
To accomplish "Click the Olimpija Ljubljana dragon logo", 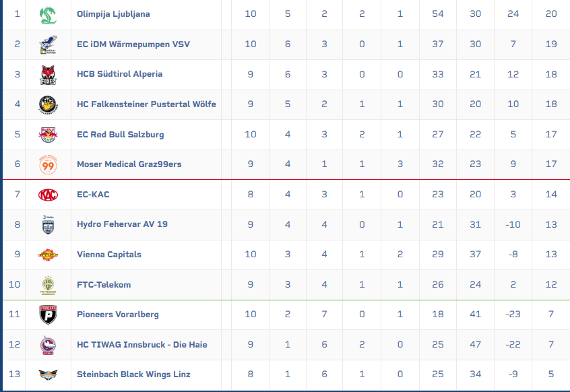I will pos(48,14).
